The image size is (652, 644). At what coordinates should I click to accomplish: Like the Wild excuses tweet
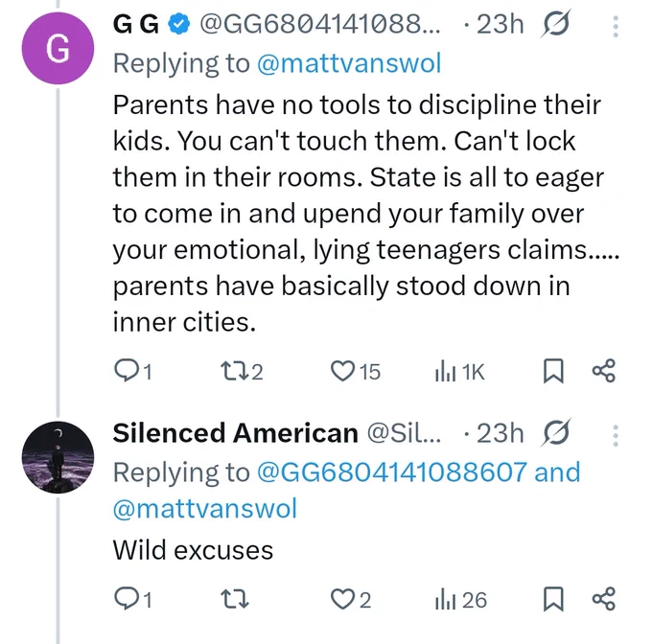(x=351, y=599)
